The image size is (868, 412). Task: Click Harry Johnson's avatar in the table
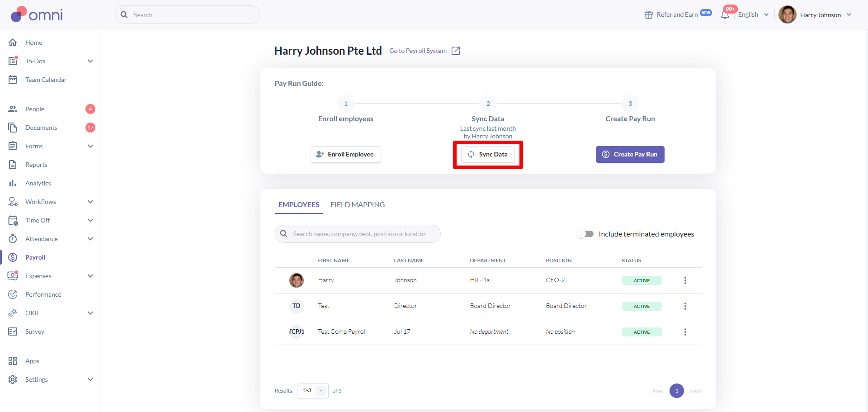coord(297,280)
